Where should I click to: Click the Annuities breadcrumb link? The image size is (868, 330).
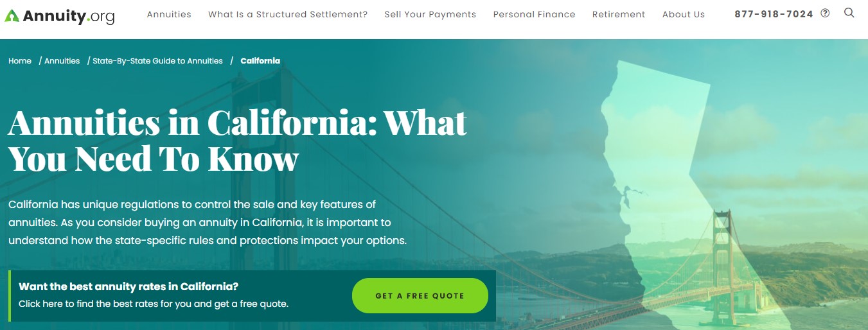pos(62,61)
